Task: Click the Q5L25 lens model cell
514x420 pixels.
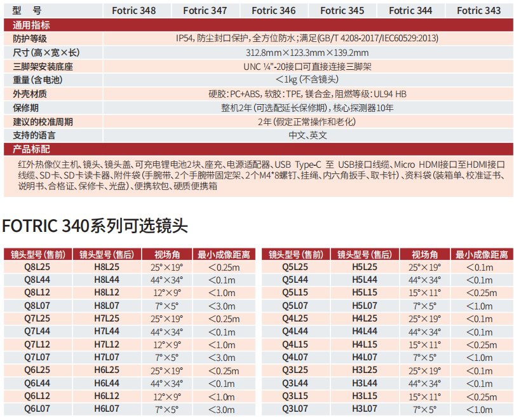Action: (295, 268)
